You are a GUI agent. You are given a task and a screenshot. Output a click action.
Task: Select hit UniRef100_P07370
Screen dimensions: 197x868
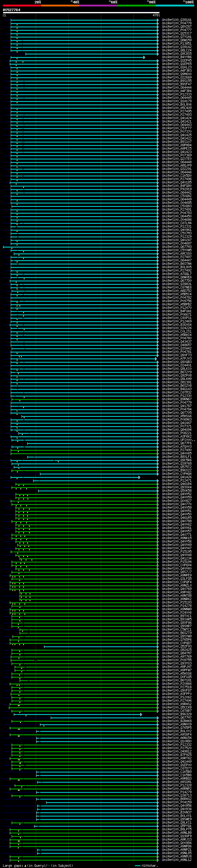click(x=177, y=132)
